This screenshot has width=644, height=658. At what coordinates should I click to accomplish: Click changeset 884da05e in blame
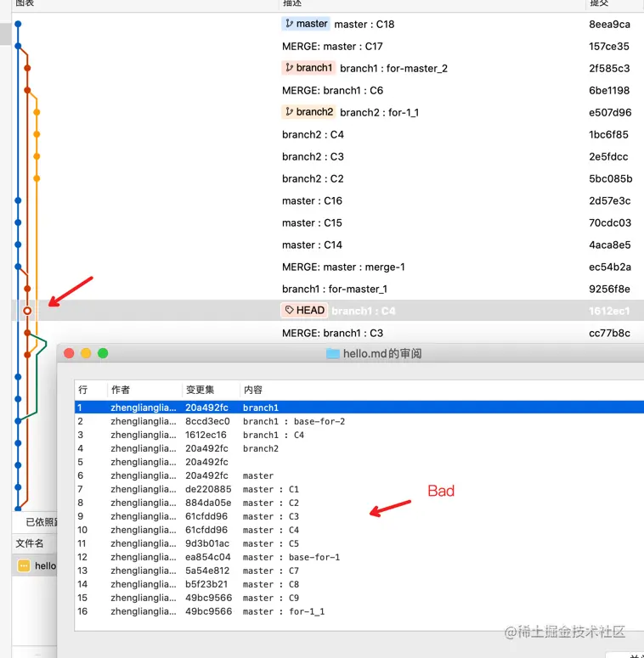[208, 503]
